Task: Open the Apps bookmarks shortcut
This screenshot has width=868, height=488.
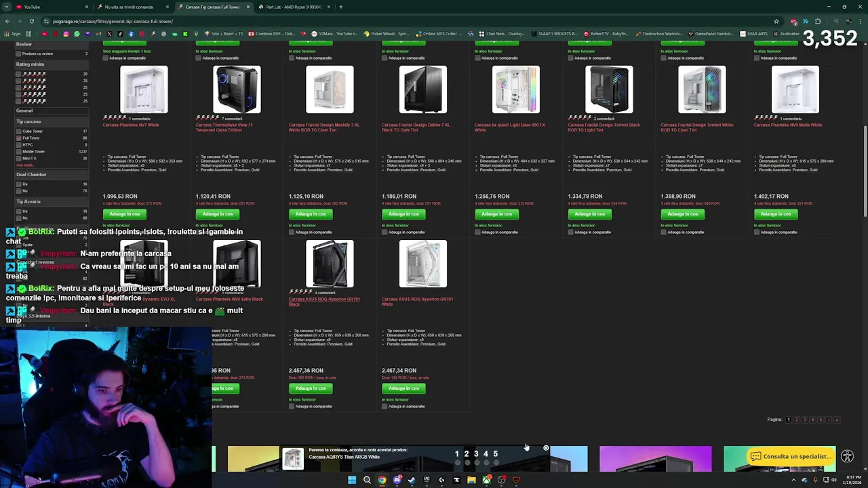Action: 13,34
